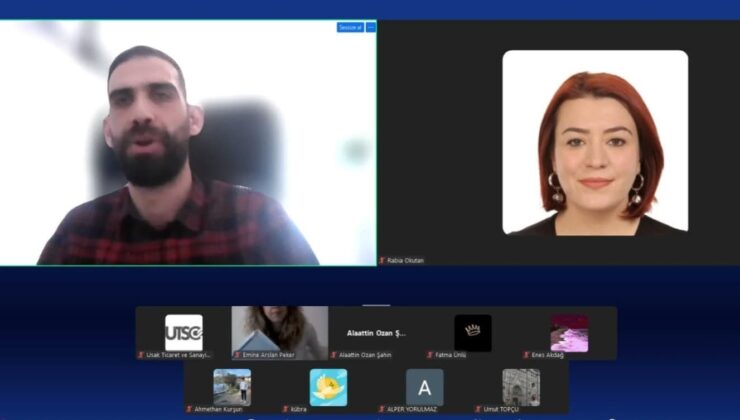
Task: Click muted mic icon beside Fatma Ünlü
Action: click(430, 355)
